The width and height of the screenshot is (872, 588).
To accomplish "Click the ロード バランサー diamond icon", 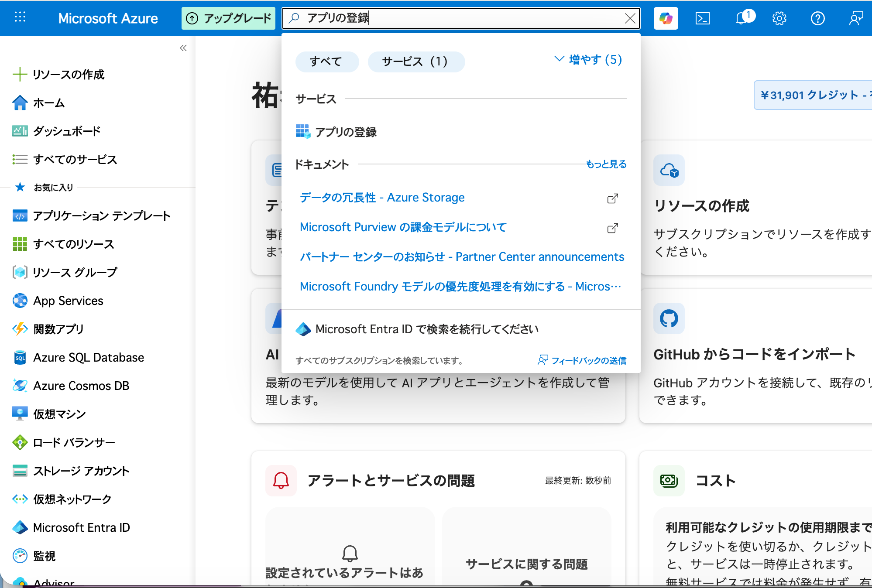I will [20, 442].
